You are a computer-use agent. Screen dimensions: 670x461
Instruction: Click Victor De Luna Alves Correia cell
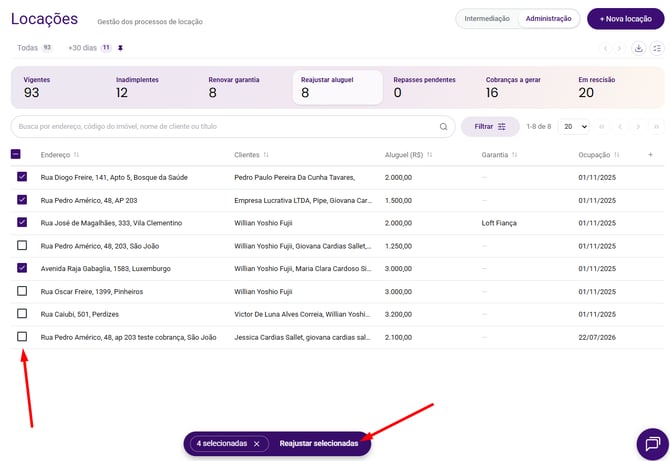coord(302,314)
